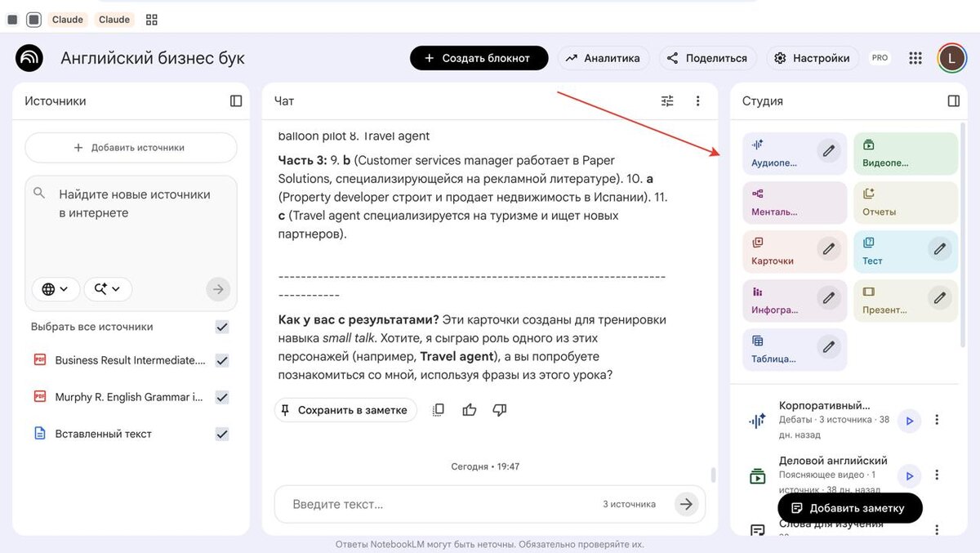Open the account avatar menu
This screenshot has height=553, width=980.
tap(951, 58)
